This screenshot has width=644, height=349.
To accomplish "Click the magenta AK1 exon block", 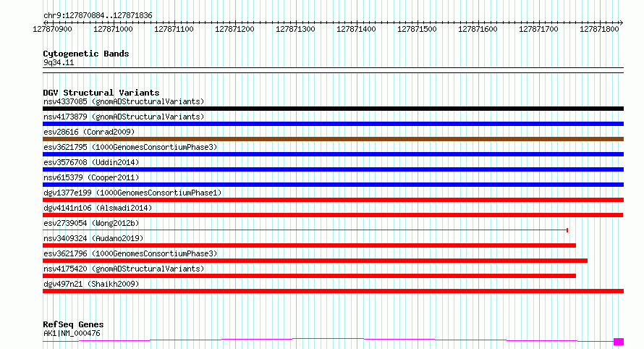I will 619,342.
